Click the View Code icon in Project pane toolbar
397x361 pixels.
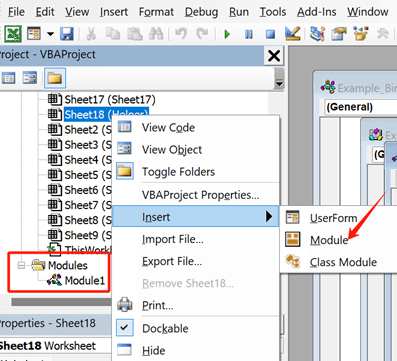[8, 78]
